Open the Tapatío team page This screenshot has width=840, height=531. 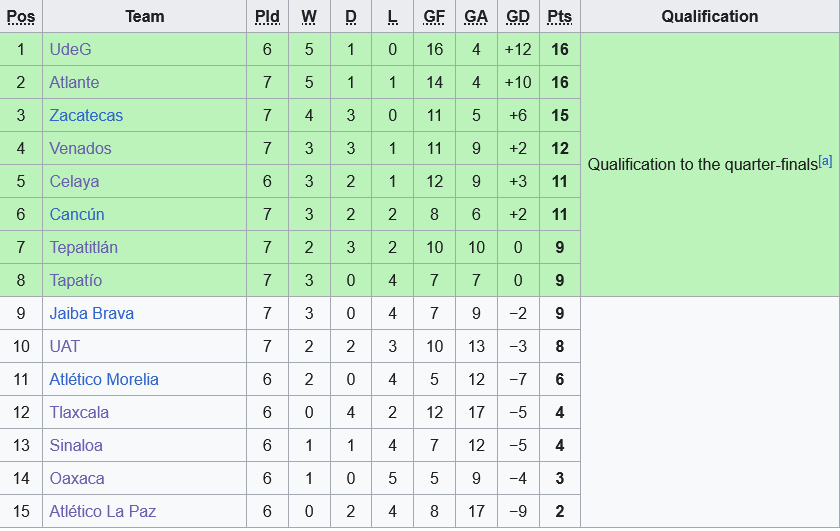75,280
